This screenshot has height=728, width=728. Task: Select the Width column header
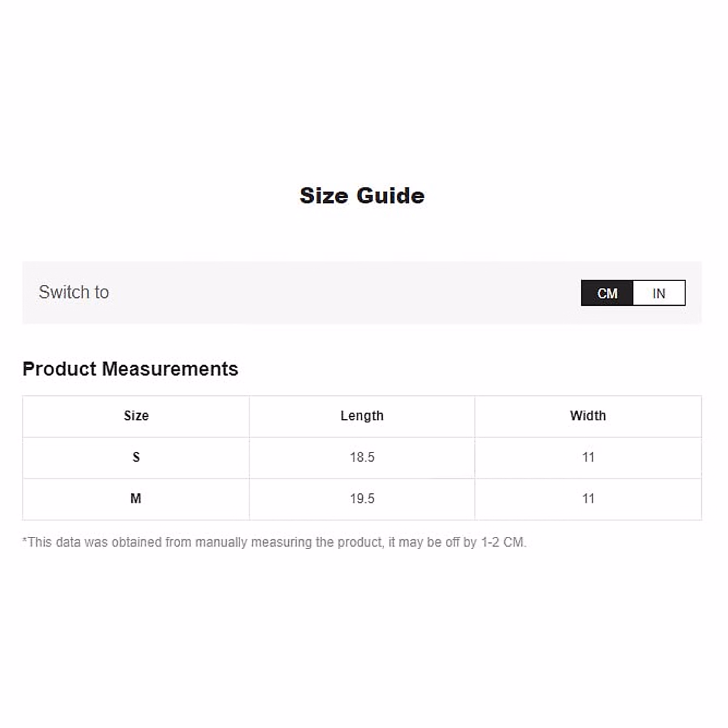[x=588, y=416]
